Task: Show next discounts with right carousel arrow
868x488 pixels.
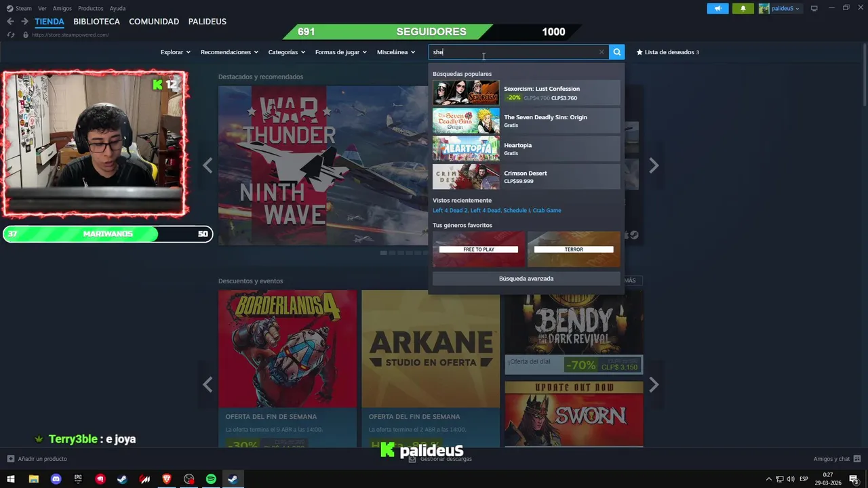Action: coord(654,384)
